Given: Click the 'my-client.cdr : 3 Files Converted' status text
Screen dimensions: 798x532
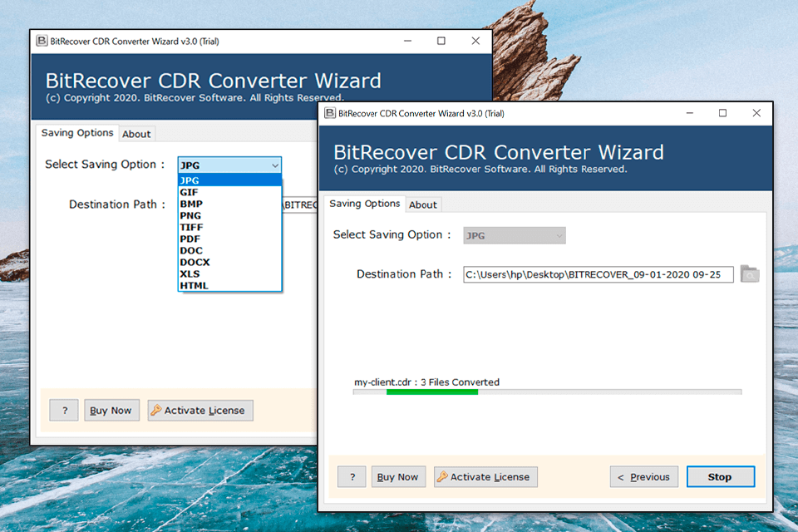Looking at the screenshot, I should (x=426, y=382).
